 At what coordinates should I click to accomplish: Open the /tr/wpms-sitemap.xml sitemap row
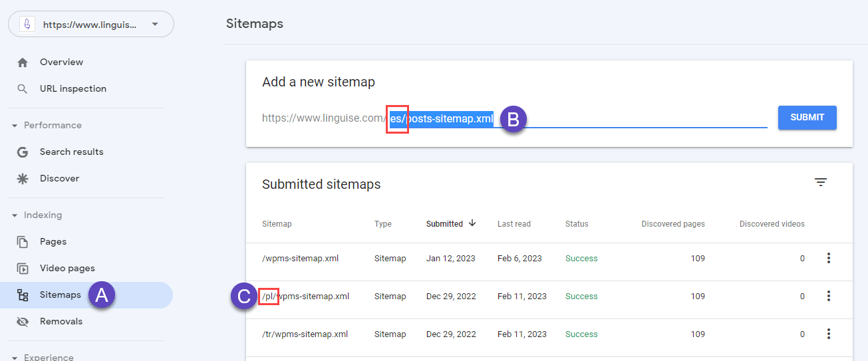click(549, 334)
